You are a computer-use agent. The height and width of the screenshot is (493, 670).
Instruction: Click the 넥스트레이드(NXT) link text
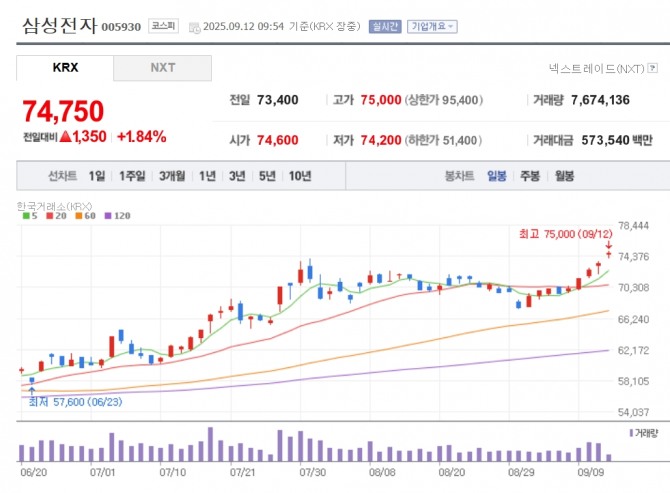coord(596,69)
